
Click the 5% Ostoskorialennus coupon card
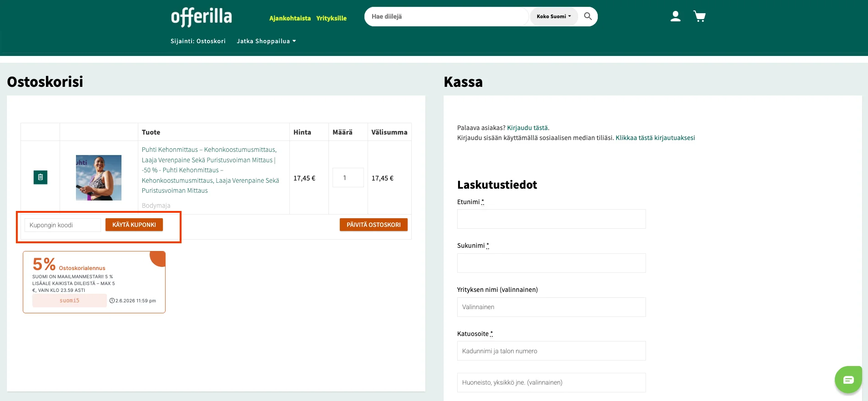coord(94,282)
